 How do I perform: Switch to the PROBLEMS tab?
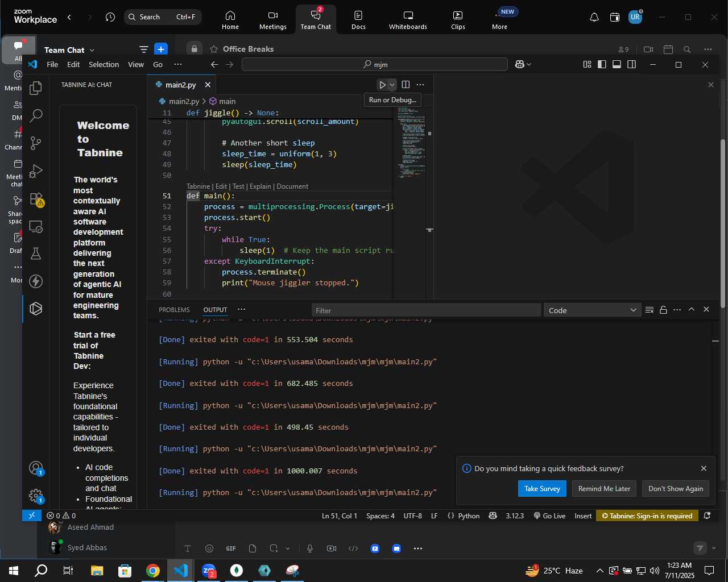point(174,310)
